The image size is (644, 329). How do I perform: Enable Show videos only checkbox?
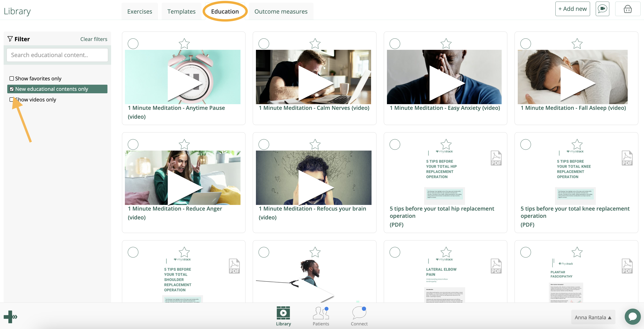click(x=12, y=99)
